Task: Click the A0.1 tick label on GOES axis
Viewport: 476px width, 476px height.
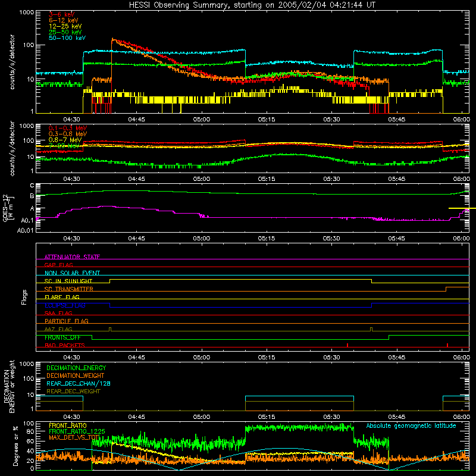Action: pyautogui.click(x=27, y=220)
